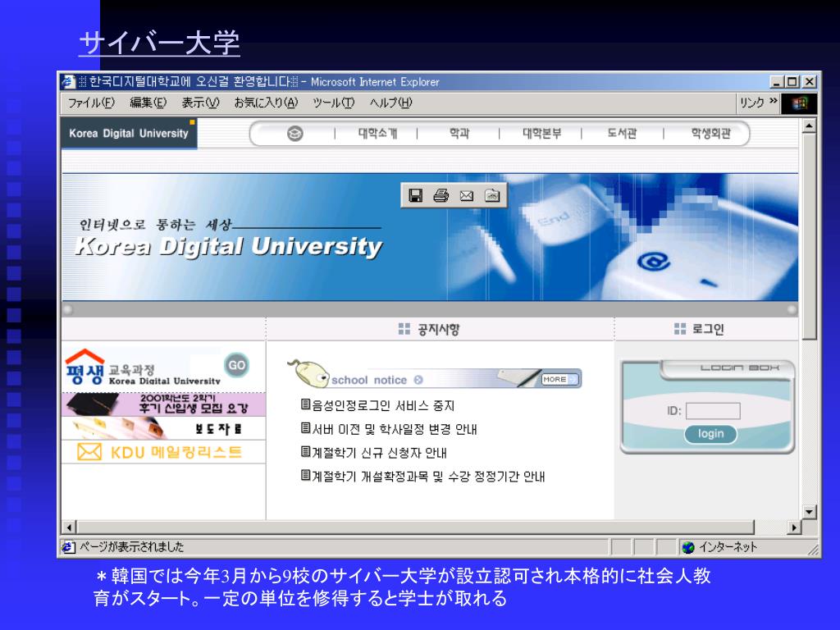This screenshot has height=630, width=840.
Task: Select the 학과 navigation tab
Action: point(459,134)
